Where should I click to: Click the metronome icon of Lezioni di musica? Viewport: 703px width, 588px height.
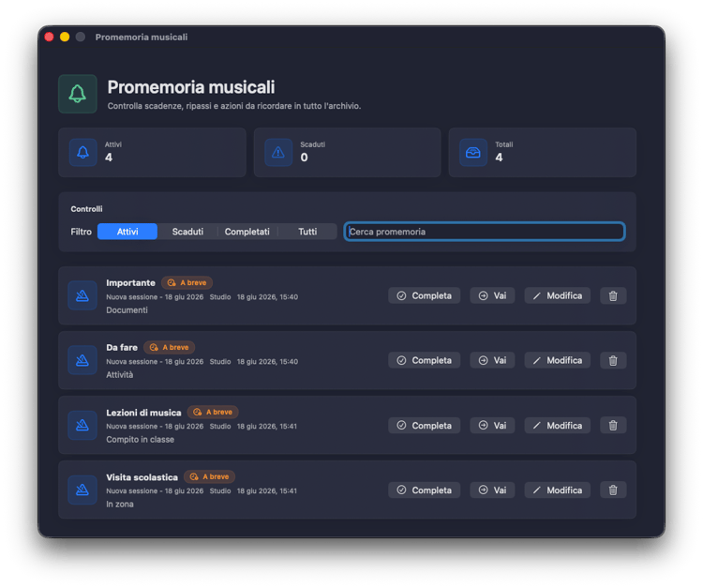tap(82, 425)
